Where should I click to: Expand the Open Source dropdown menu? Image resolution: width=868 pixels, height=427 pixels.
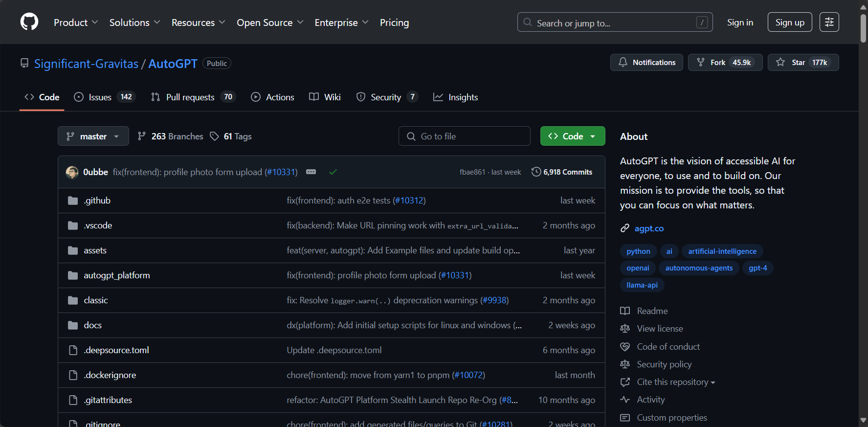[270, 22]
